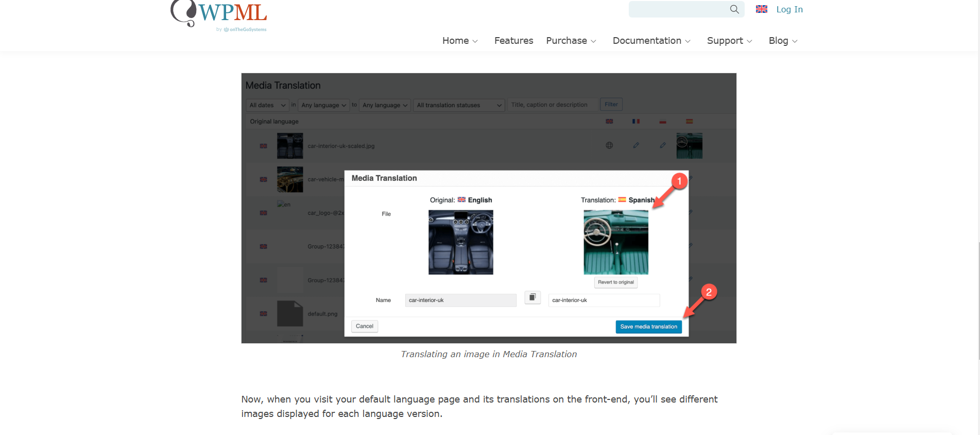Open the Support menu item

pyautogui.click(x=725, y=41)
